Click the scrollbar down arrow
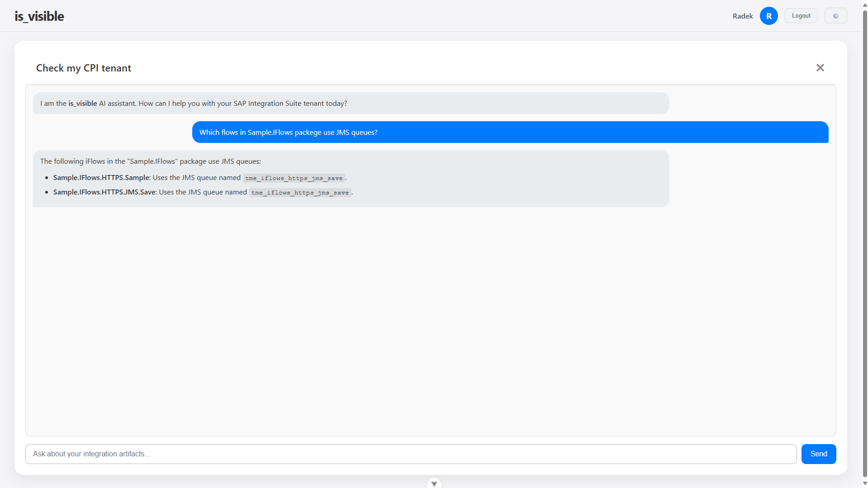Screen dimensions: 868x488 click(x=864, y=484)
